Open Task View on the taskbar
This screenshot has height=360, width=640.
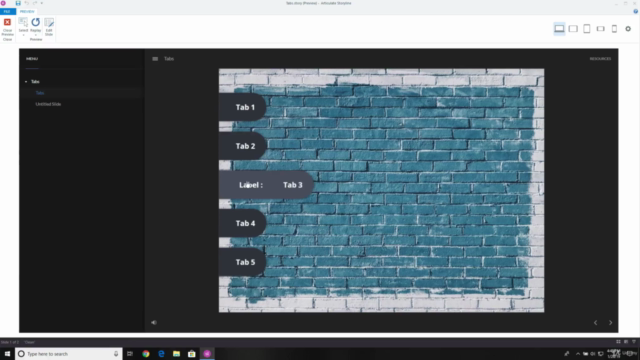(x=130, y=354)
